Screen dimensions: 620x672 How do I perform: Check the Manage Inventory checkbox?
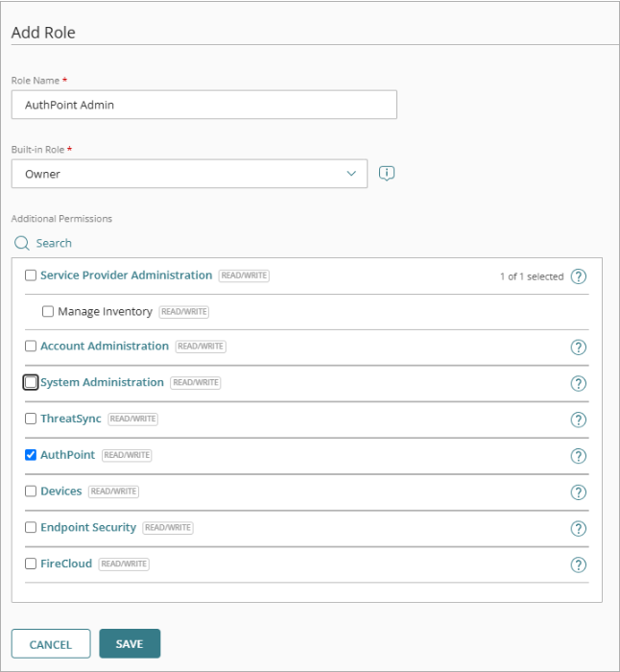coord(48,312)
